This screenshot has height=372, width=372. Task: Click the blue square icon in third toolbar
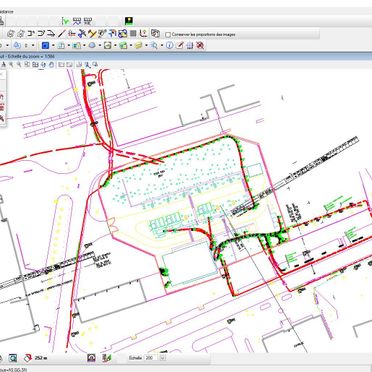tap(45, 45)
